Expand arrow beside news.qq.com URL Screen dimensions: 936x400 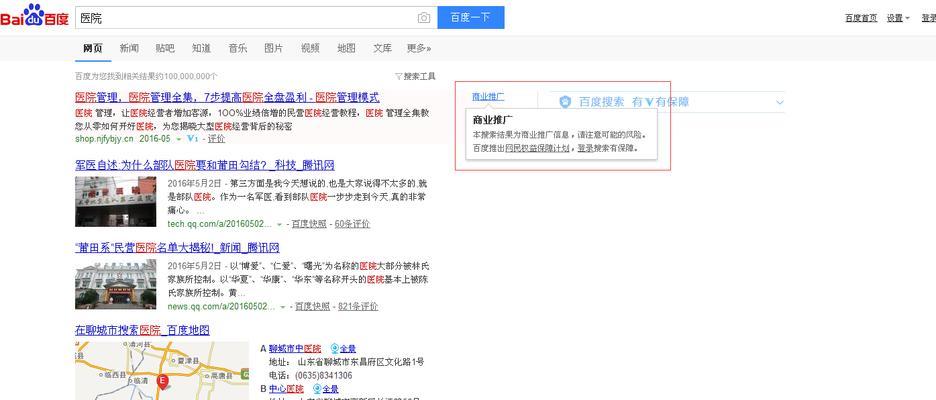pos(282,307)
